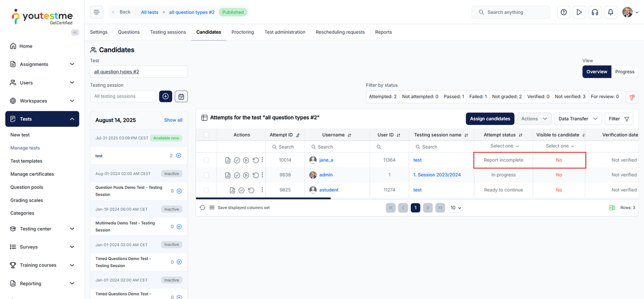Open the Attempt status Select one filter

504,146
